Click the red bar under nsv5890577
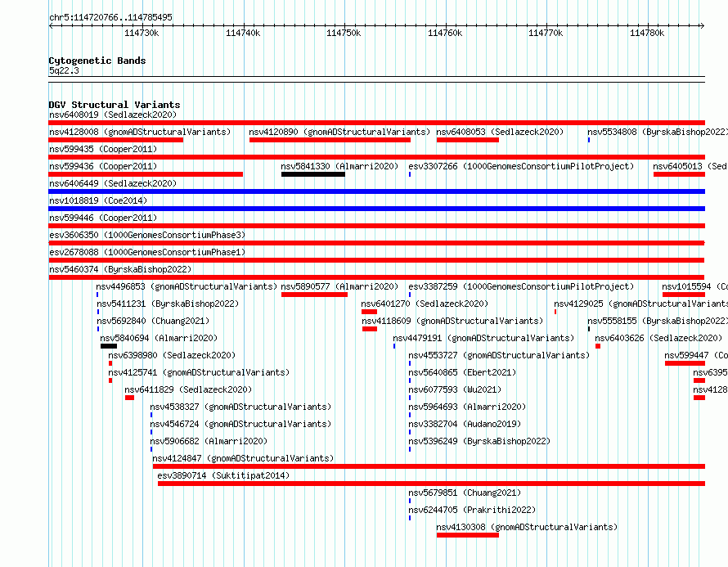The height and width of the screenshot is (567, 728). (x=314, y=295)
